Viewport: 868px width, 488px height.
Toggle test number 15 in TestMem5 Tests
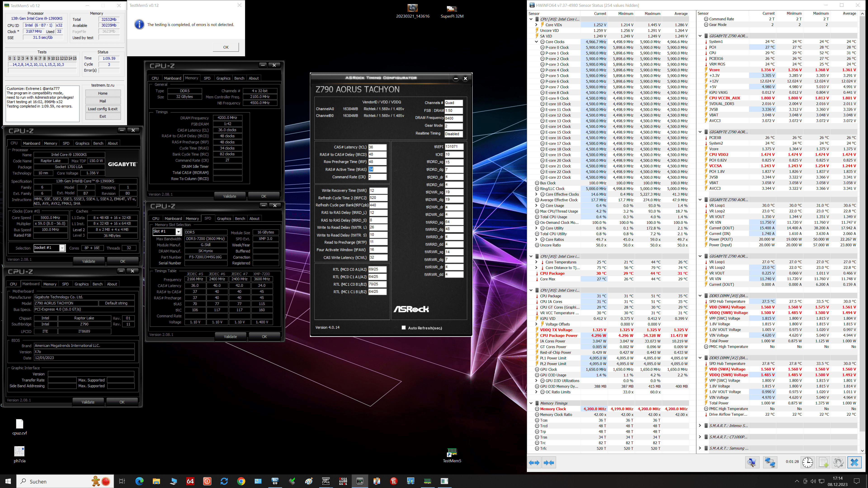point(74,58)
